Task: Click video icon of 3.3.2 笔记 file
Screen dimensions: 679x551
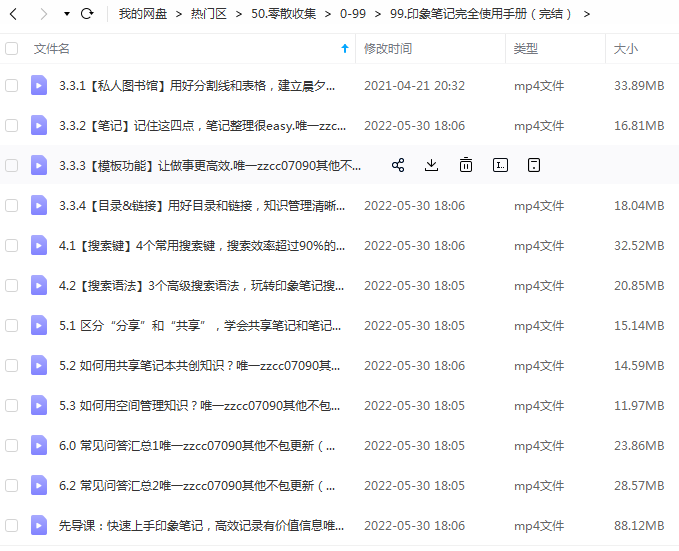Action: coord(39,125)
